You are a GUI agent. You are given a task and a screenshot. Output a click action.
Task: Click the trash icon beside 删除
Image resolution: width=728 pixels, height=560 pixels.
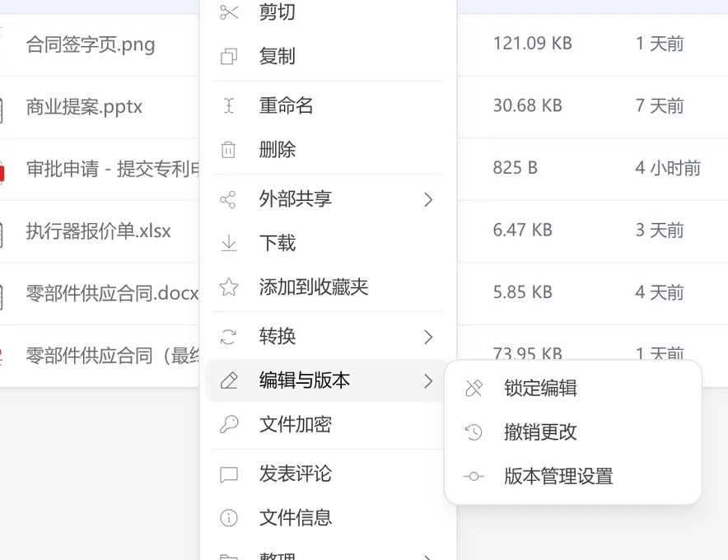coord(228,150)
